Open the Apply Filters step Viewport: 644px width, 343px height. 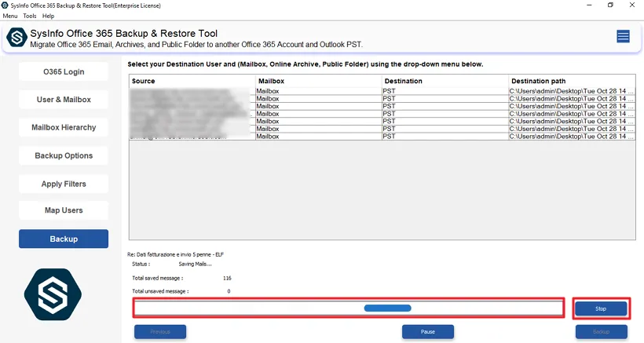[64, 184]
